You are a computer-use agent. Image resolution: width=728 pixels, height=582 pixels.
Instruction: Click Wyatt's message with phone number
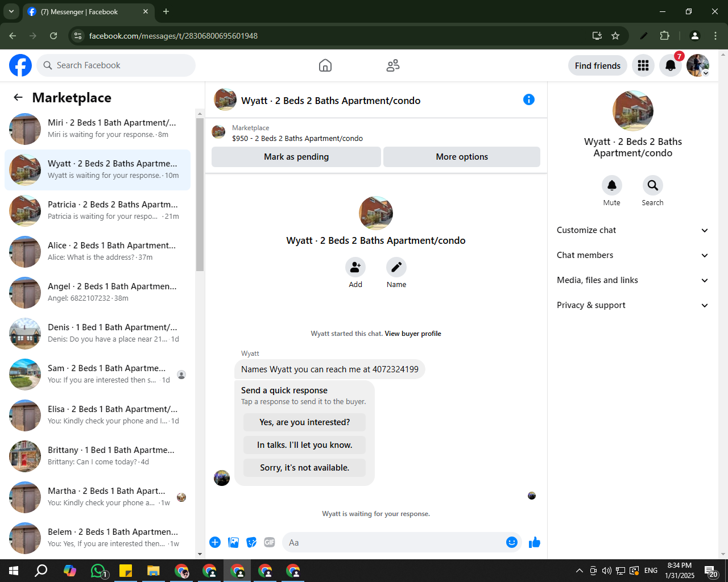click(330, 369)
